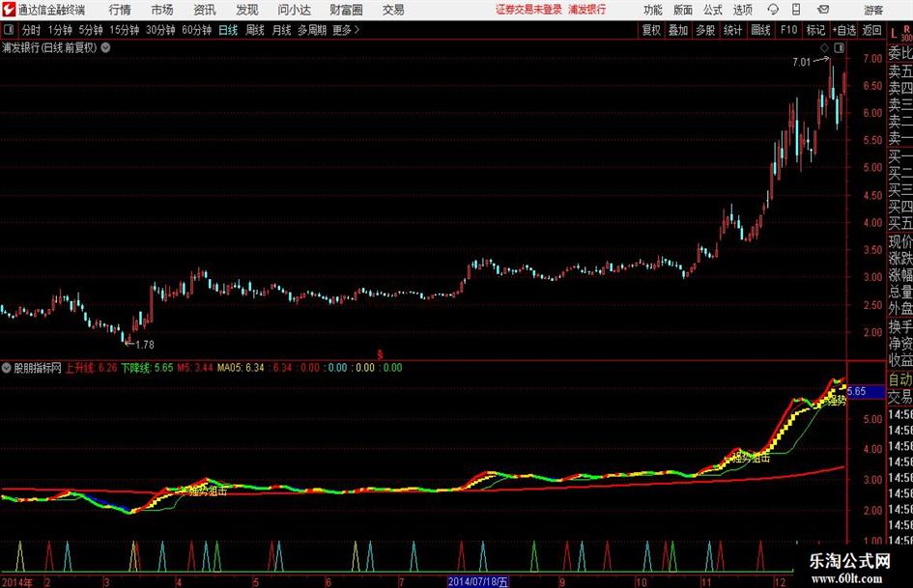The height and width of the screenshot is (588, 913).
Task: Expand the 更多 periods chevron
Action: click(357, 30)
